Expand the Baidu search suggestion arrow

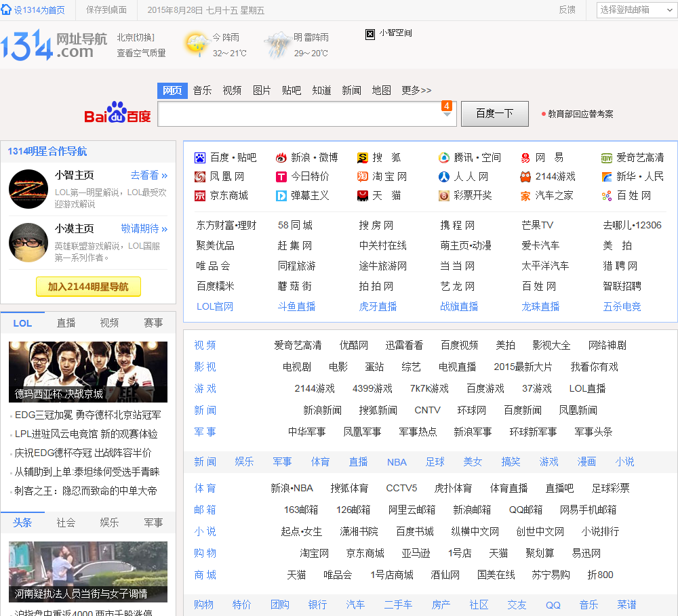(x=447, y=115)
